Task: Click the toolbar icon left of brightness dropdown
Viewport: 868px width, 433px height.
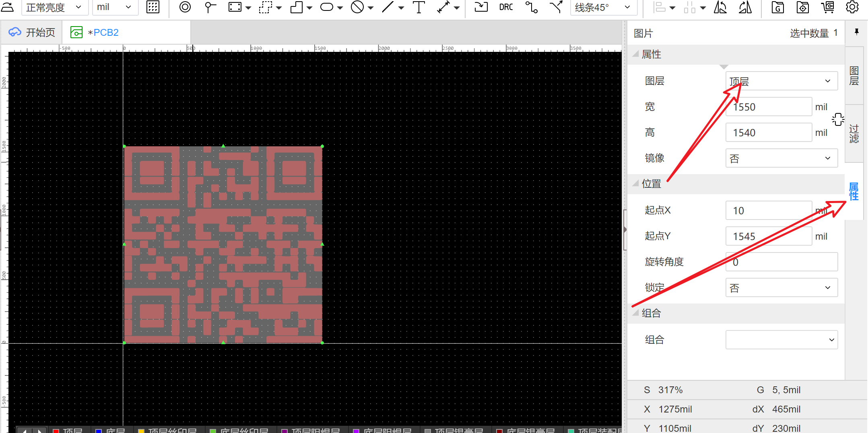Action: (x=7, y=7)
